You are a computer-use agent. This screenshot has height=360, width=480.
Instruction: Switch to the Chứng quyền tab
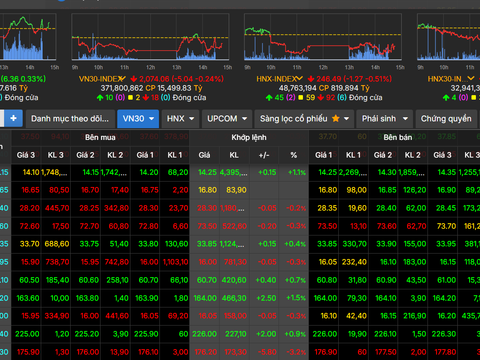tap(446, 119)
